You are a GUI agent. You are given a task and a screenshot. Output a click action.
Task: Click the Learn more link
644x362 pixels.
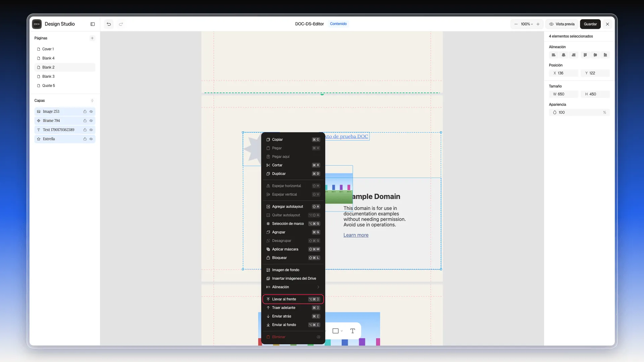coord(356,235)
